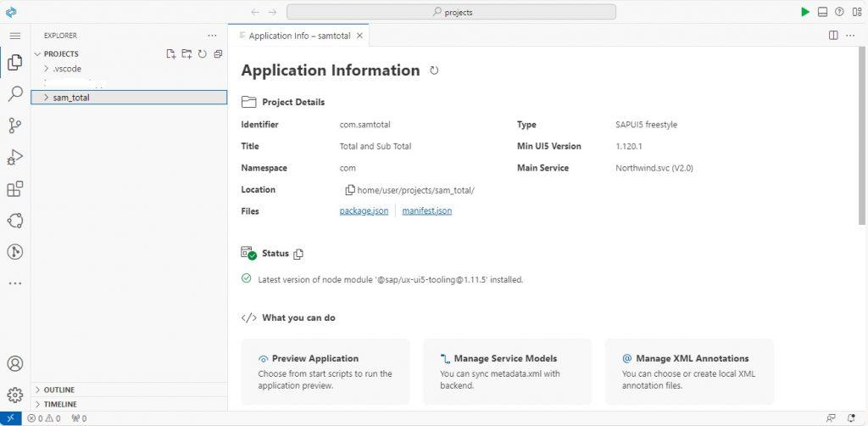
Task: Click the ux-ui5-tooling status message
Action: click(390, 280)
